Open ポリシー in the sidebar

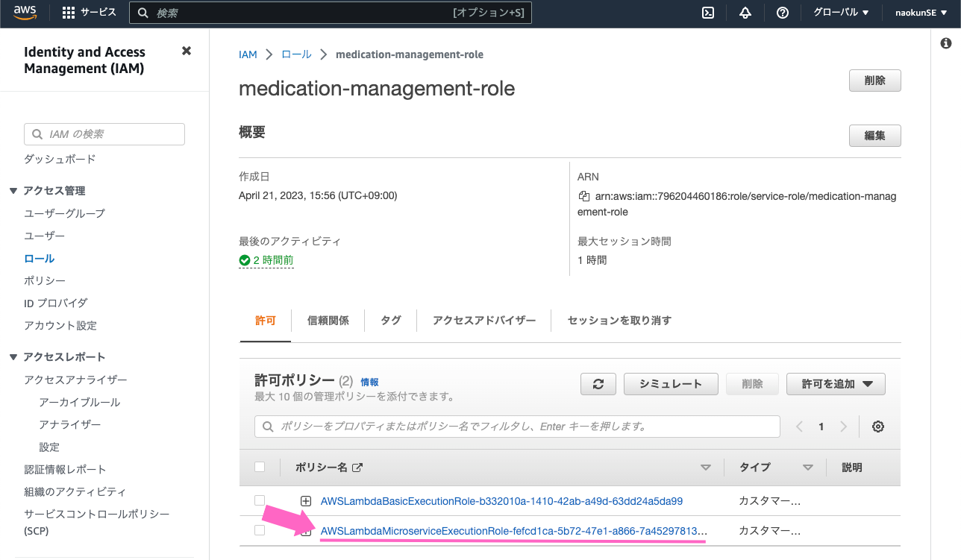pos(45,281)
